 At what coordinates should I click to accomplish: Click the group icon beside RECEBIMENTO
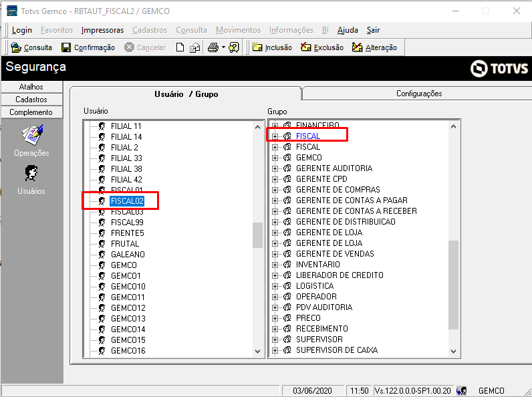click(287, 328)
